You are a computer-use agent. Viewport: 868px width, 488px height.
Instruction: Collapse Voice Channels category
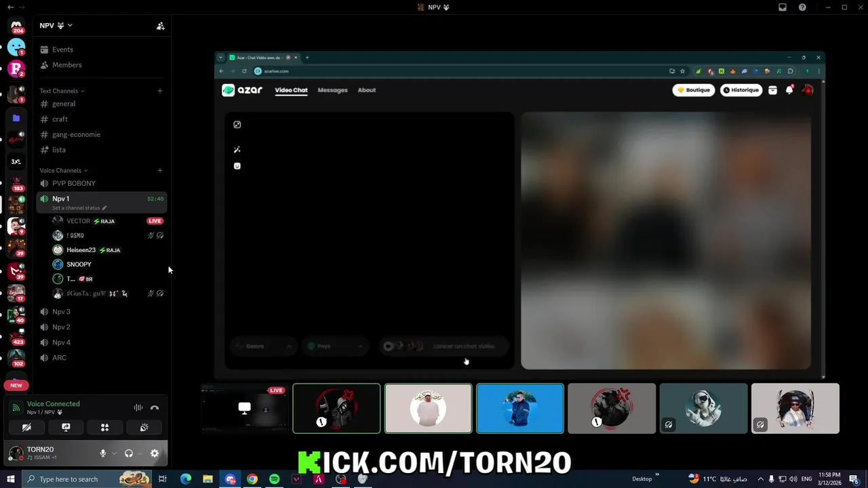(x=64, y=170)
